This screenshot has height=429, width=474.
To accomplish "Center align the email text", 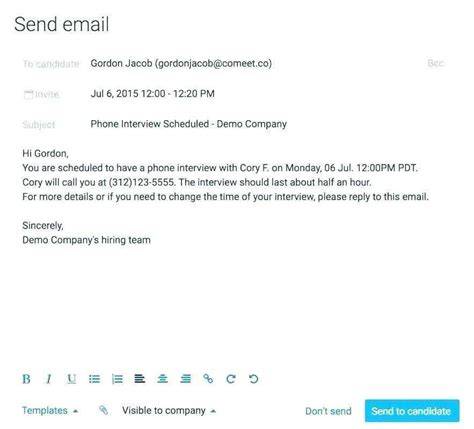I will click(162, 379).
